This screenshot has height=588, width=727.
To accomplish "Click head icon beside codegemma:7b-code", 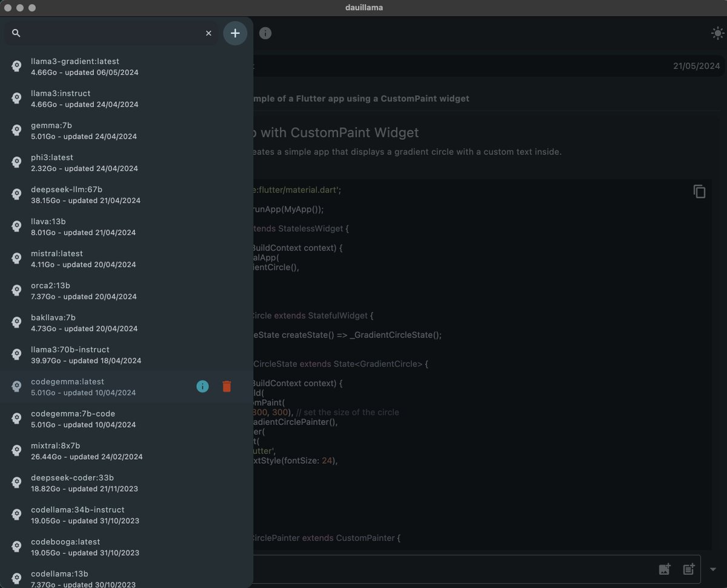I will pos(17,419).
